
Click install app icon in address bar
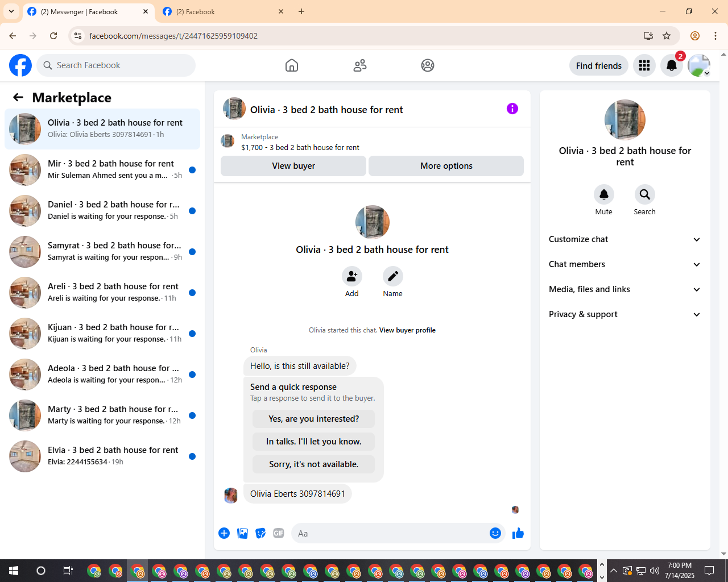click(x=648, y=36)
